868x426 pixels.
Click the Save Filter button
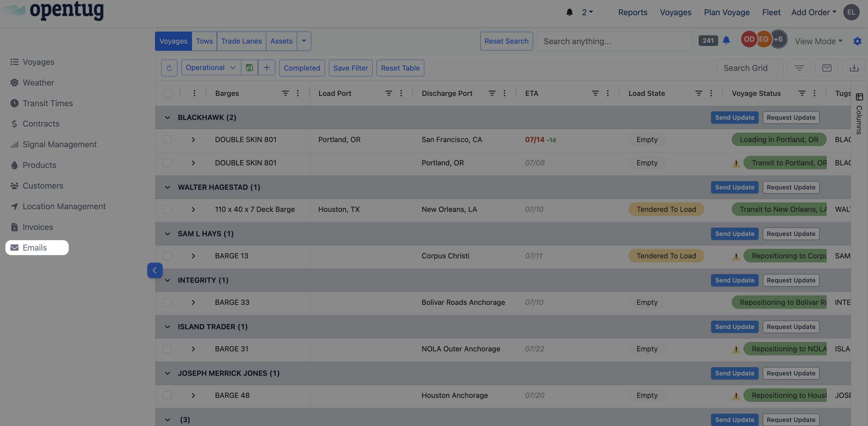tap(350, 68)
